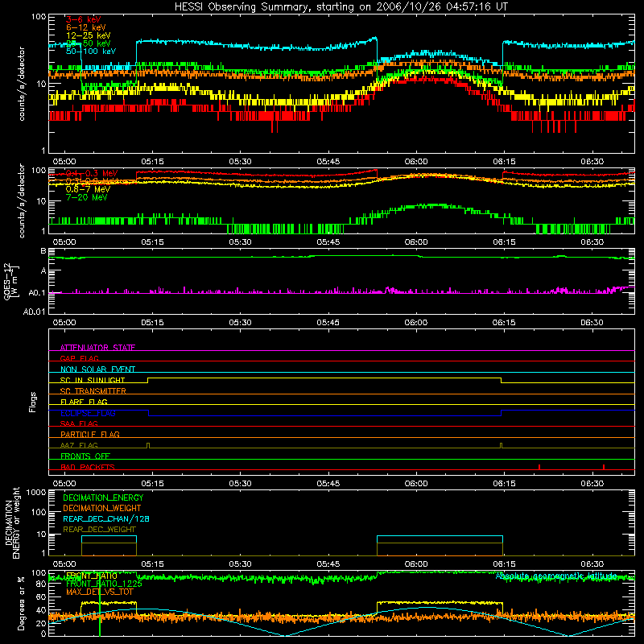Click the 05:15 tick label under the Flags panel
The image size is (644, 644).
coord(152,484)
